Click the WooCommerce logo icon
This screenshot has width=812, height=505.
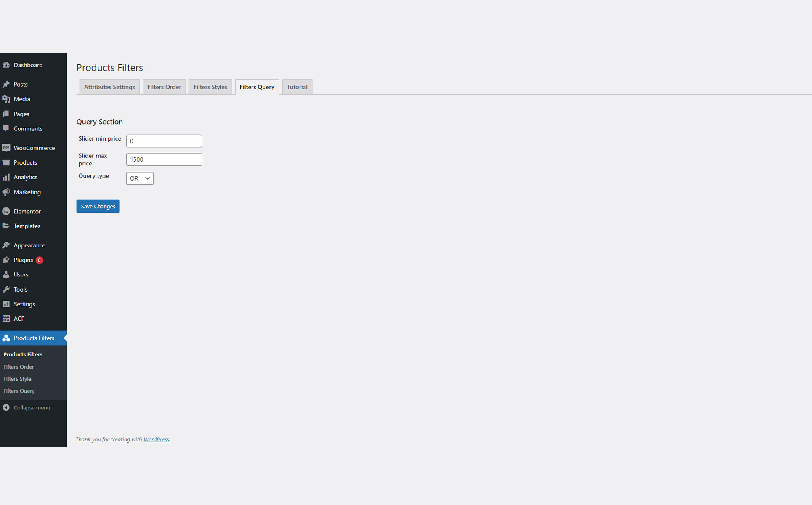coord(6,148)
